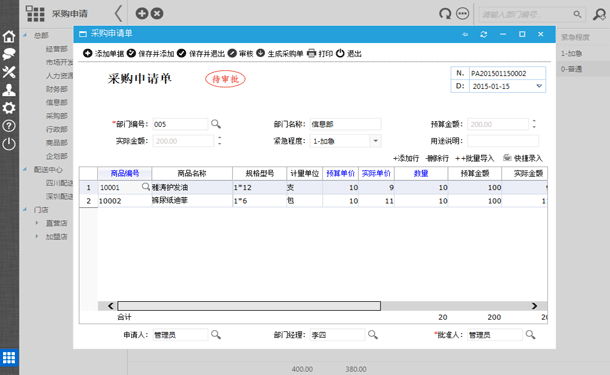The width and height of the screenshot is (610, 375).
Task: Click the 实际单价 column header
Action: [376, 173]
